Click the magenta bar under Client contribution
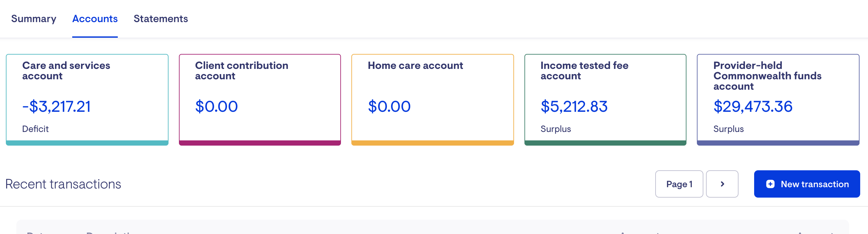 pos(260,143)
